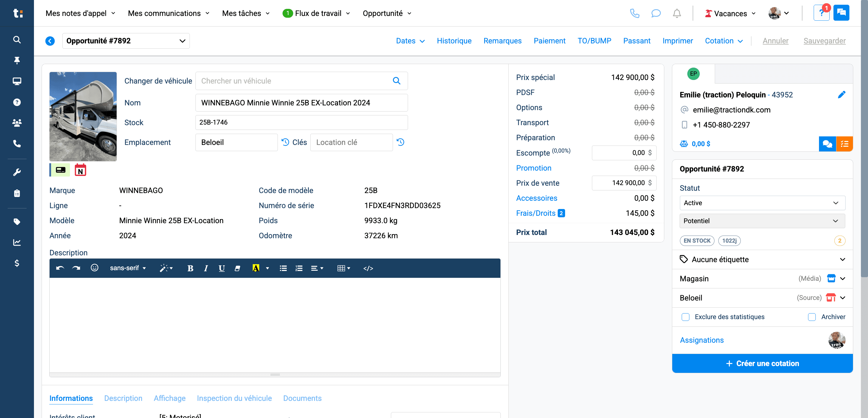Click the vehicle search magnifier icon
Image resolution: width=868 pixels, height=418 pixels.
(396, 81)
